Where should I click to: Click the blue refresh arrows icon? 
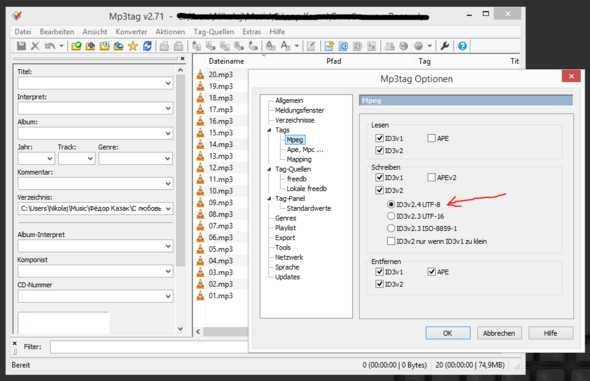coord(147,46)
